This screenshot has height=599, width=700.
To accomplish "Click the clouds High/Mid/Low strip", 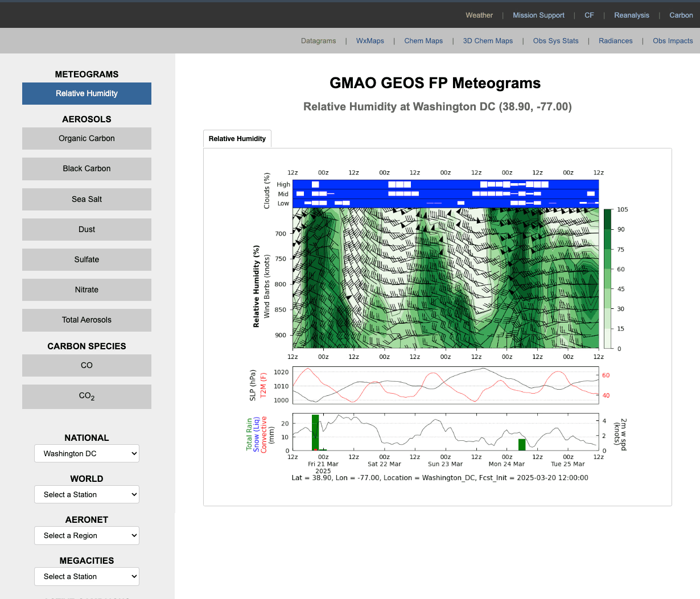I will pos(446,193).
